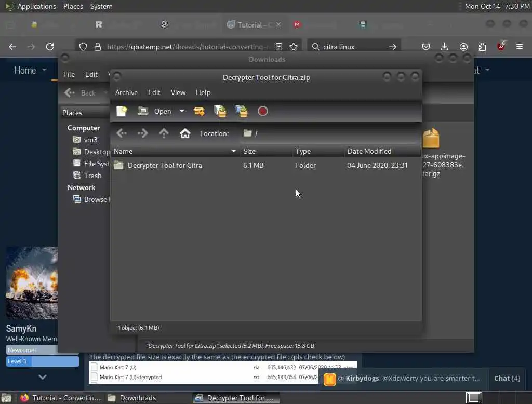
Task: Switch to Tutorial Firefox window in taskbar
Action: [61, 398]
